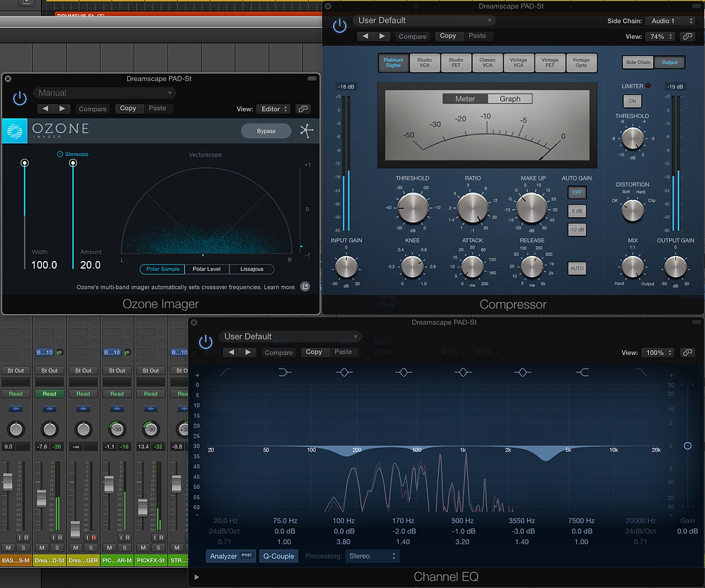
Task: Click Paste in the Channel EQ window
Action: (x=344, y=352)
